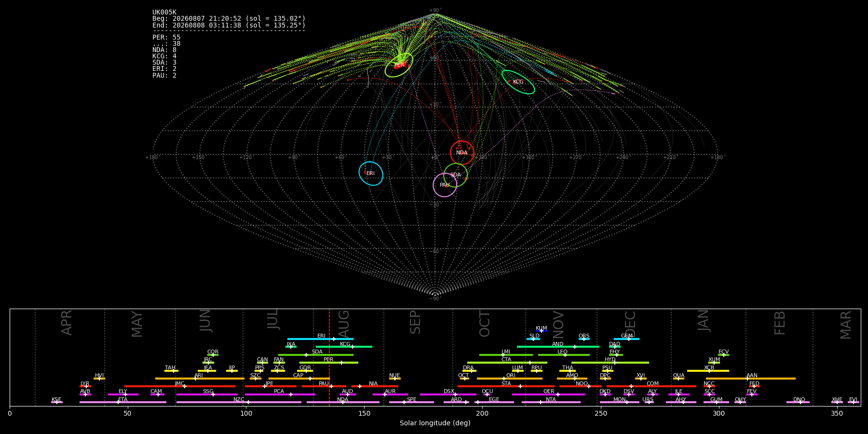
Task: Click the ORS shower bar in timeline
Action: [x=584, y=339]
